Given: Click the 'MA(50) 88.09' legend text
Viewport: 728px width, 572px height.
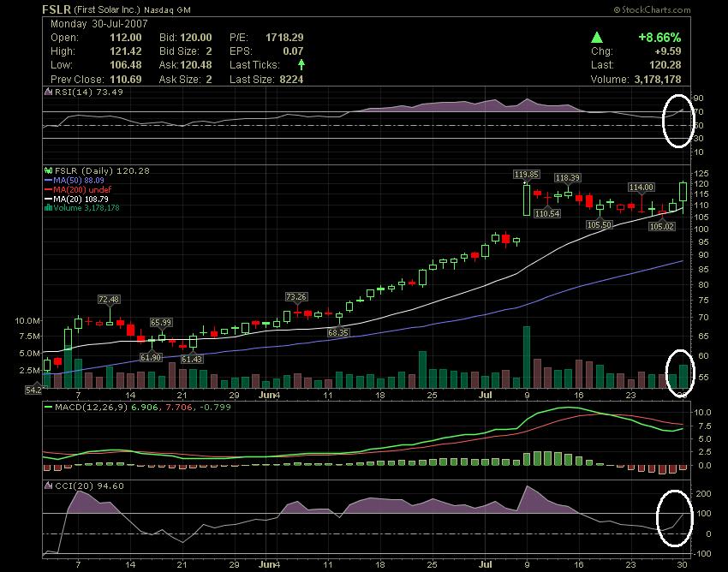Looking at the screenshot, I should point(79,180).
